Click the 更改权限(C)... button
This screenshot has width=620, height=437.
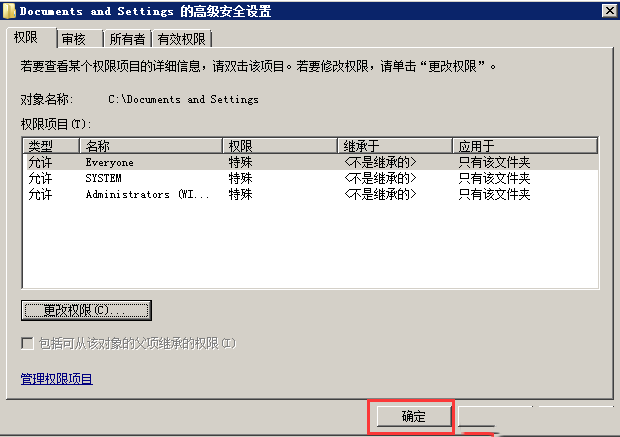tap(86, 310)
